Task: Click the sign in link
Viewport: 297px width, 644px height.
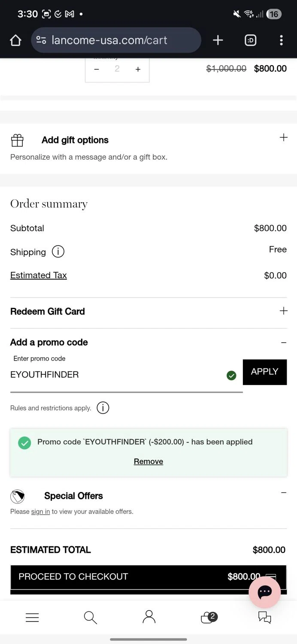Action: click(40, 512)
